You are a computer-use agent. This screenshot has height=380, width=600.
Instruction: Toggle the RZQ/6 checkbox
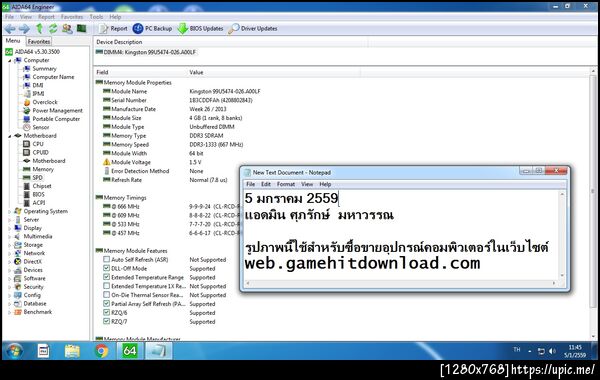107,312
